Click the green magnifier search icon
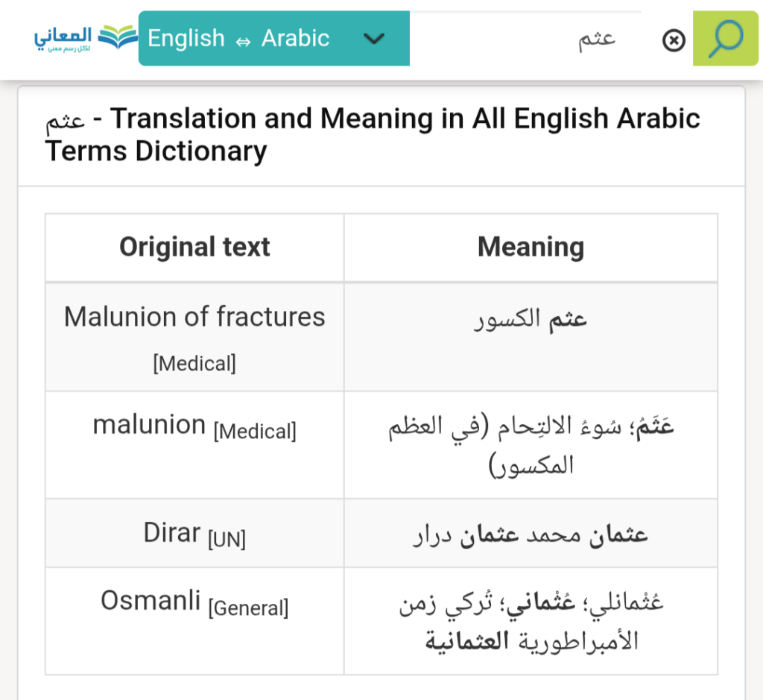Image resolution: width=763 pixels, height=700 pixels. (725, 39)
